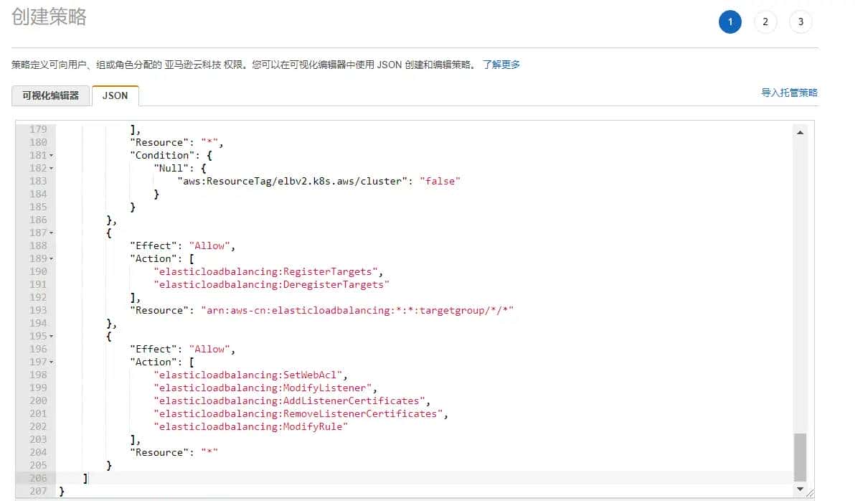Click the scrollbar up arrow icon
Image resolution: width=868 pixels, height=501 pixels.
click(801, 131)
